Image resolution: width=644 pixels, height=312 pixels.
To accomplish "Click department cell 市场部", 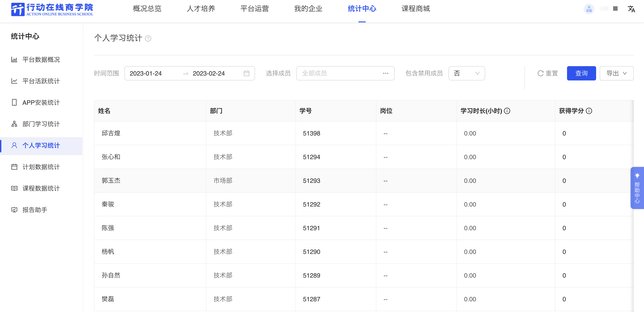I will [223, 181].
